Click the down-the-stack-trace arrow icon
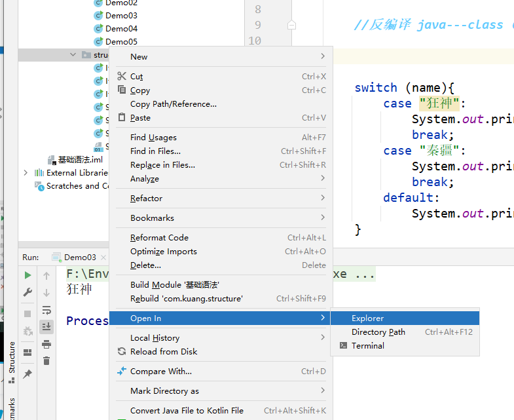Viewport: 514px width, 420px height. [x=46, y=293]
